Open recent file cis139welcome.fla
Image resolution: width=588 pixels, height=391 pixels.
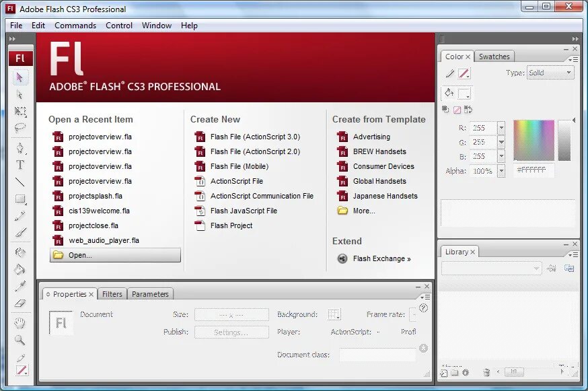pos(91,211)
